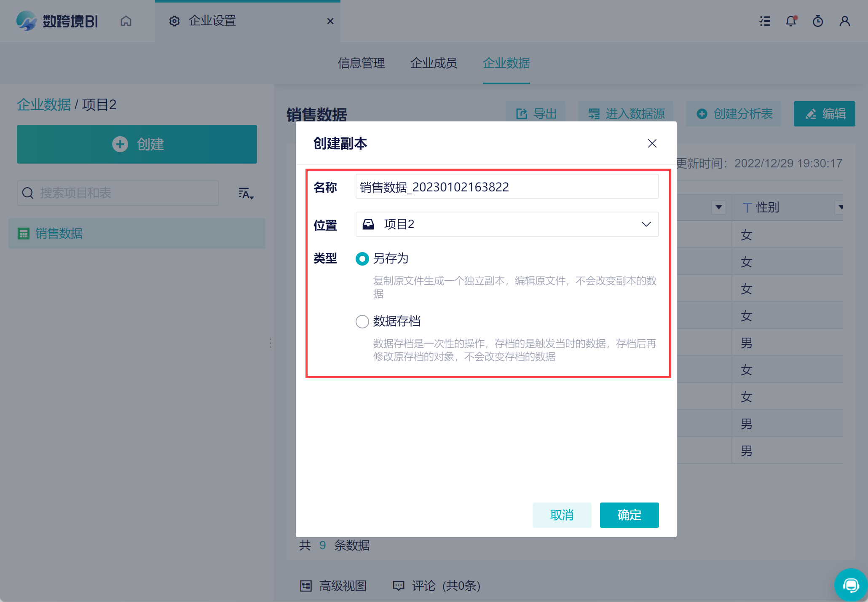The image size is (868, 602).
Task: Open the task list icon
Action: 765,21
